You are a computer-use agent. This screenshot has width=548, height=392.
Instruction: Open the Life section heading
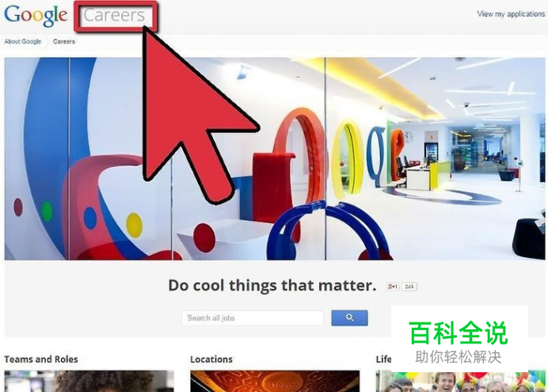[383, 360]
